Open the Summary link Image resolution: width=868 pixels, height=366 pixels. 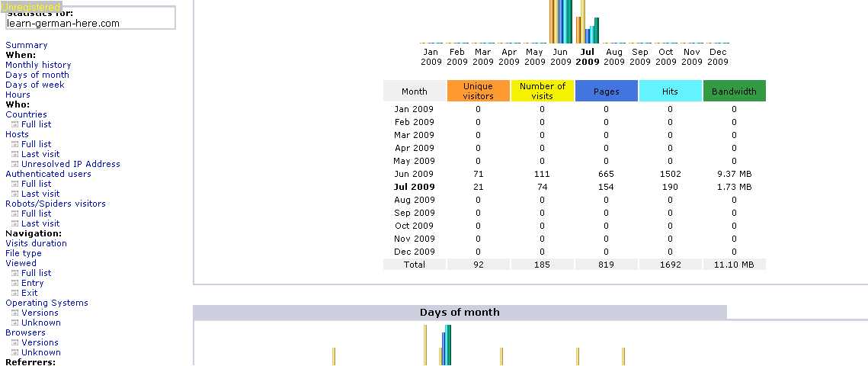[26, 45]
